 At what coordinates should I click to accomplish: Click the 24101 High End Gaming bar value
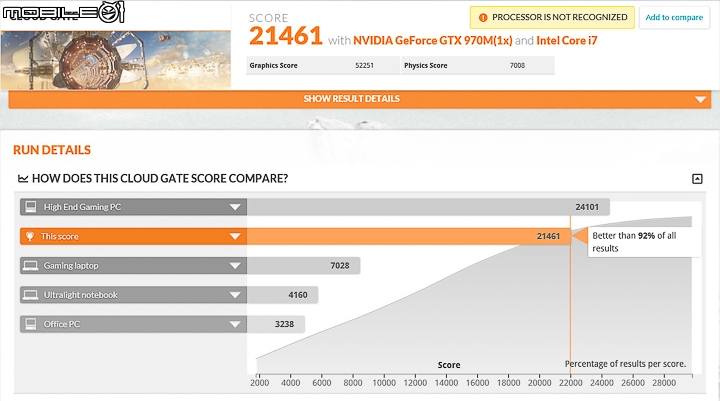(x=587, y=207)
